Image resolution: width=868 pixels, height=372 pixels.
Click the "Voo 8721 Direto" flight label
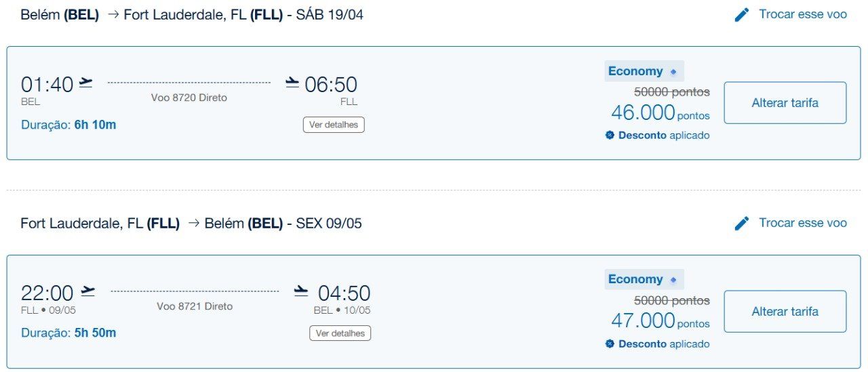[195, 306]
